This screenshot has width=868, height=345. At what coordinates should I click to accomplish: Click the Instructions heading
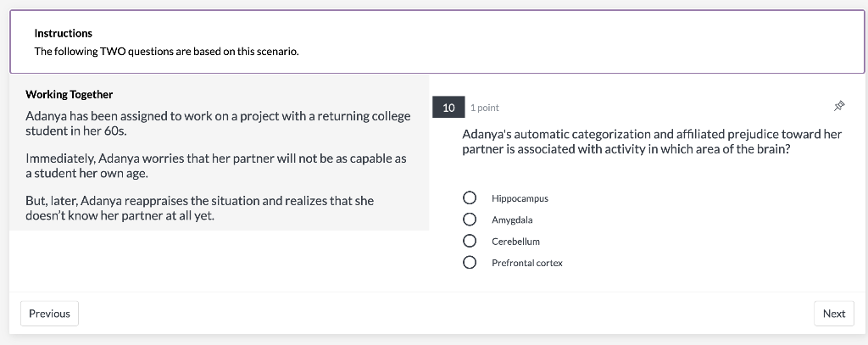(64, 33)
